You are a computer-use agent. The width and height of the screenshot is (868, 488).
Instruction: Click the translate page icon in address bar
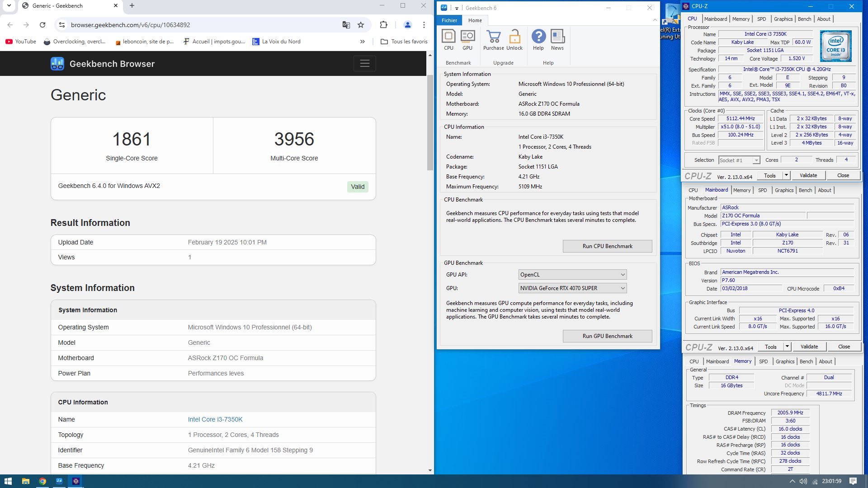[x=346, y=25]
